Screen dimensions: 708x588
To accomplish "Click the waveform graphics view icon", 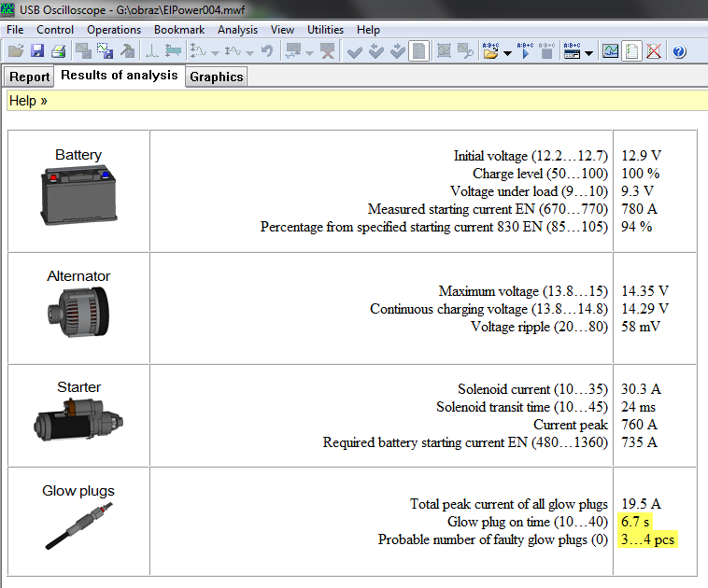I will [610, 51].
